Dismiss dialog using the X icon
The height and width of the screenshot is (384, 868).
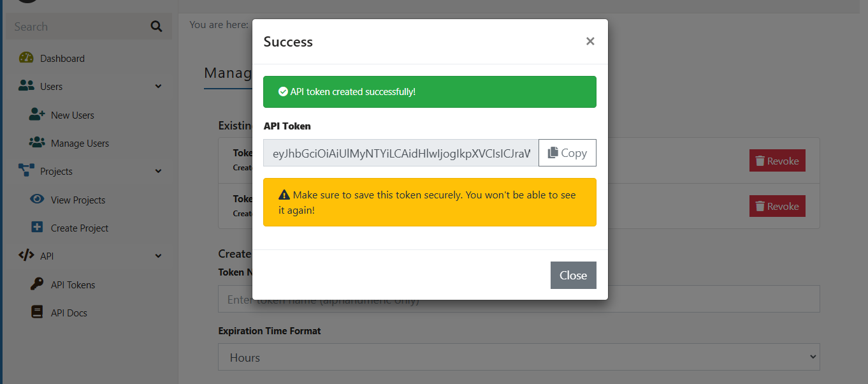click(590, 41)
